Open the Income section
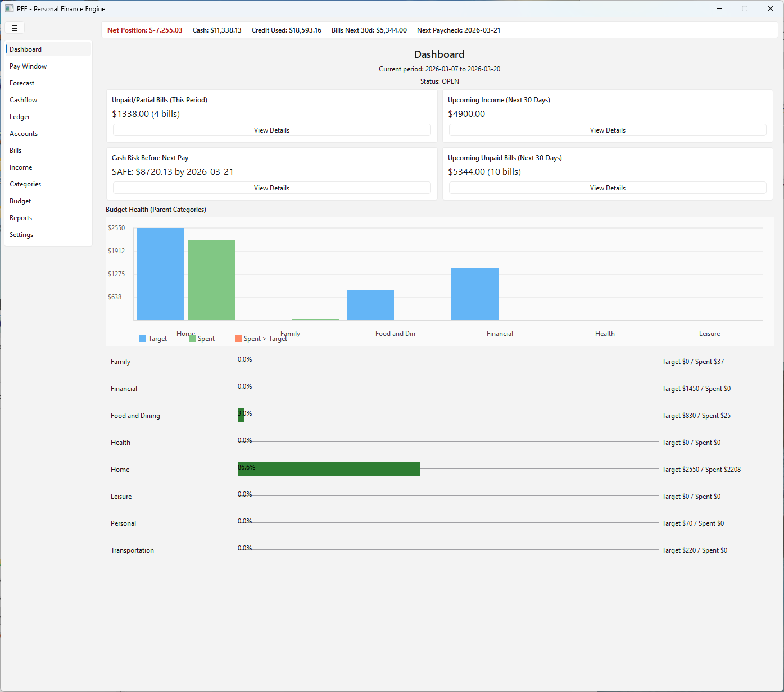784x692 pixels. tap(21, 167)
